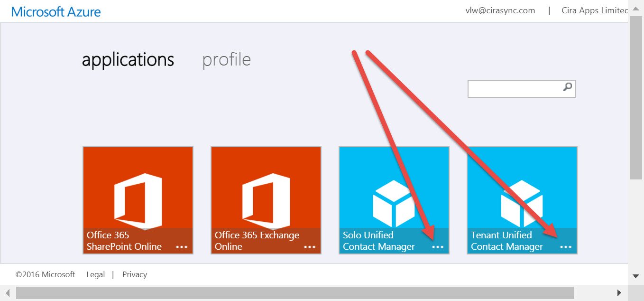644x301 pixels.
Task: Click the Office logo on Exchange Online tile
Action: point(266,201)
